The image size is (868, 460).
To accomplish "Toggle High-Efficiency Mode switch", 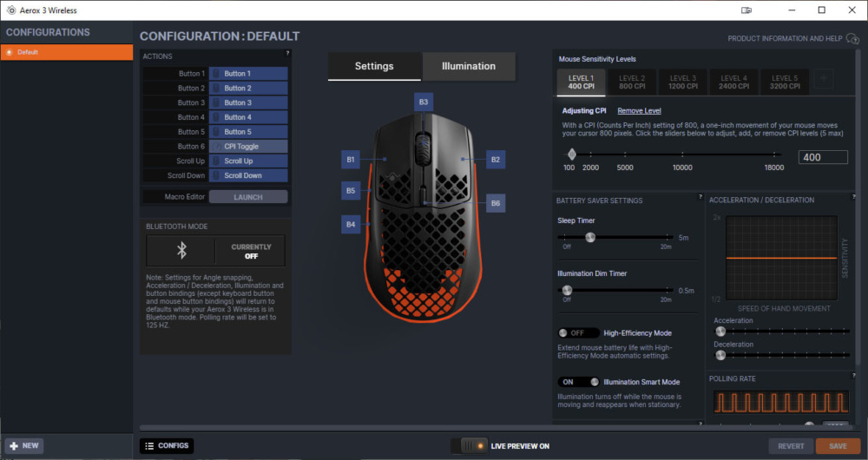I will click(x=578, y=332).
